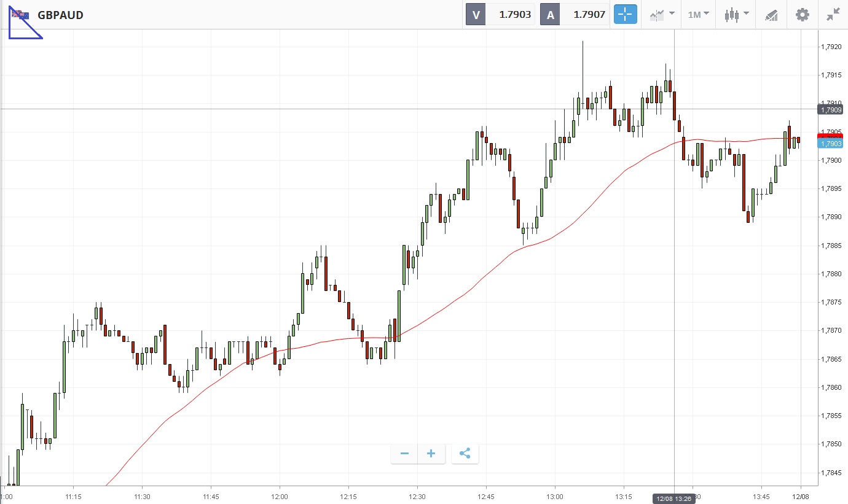
Task: Select the drawing tools pencil icon
Action: pyautogui.click(x=771, y=15)
